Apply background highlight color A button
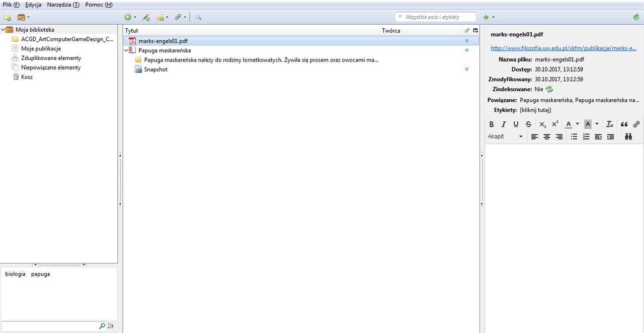Image resolution: width=644 pixels, height=333 pixels. pyautogui.click(x=588, y=124)
